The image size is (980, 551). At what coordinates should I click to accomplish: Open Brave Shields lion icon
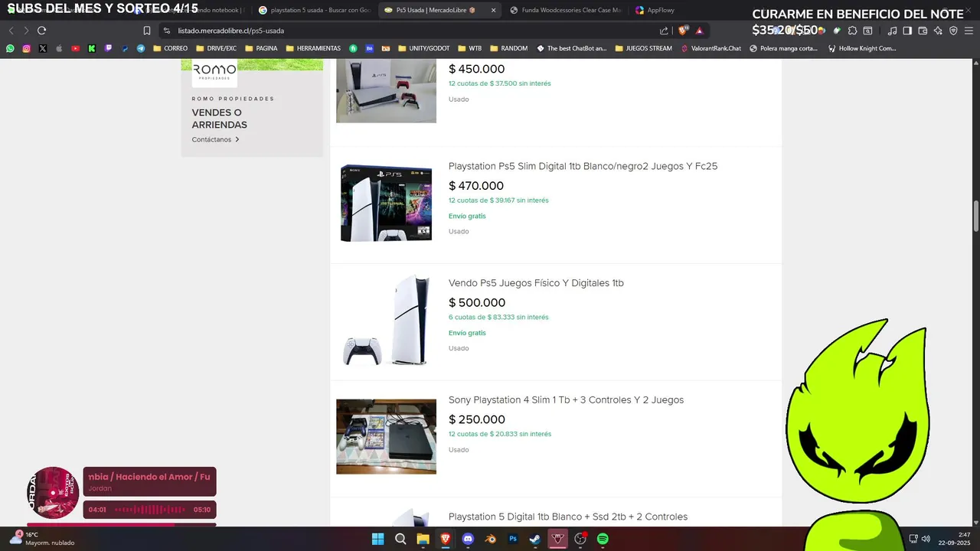click(683, 31)
